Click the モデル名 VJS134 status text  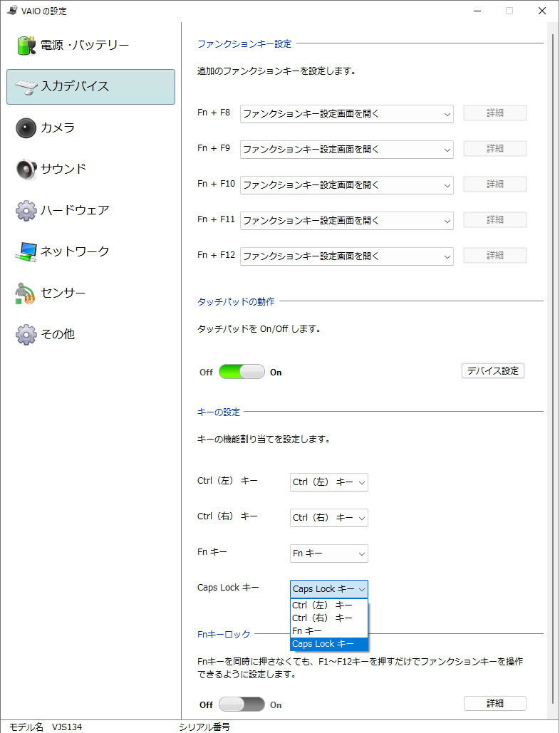[46, 727]
